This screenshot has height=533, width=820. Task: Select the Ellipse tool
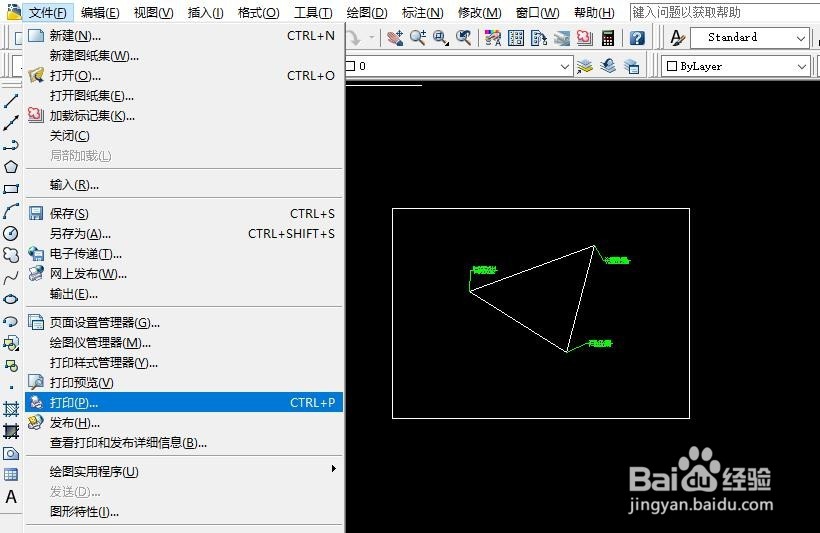[11, 299]
